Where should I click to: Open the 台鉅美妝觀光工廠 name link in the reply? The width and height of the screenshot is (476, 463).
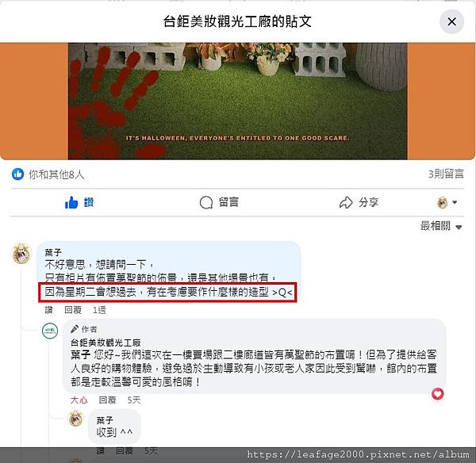coord(106,342)
